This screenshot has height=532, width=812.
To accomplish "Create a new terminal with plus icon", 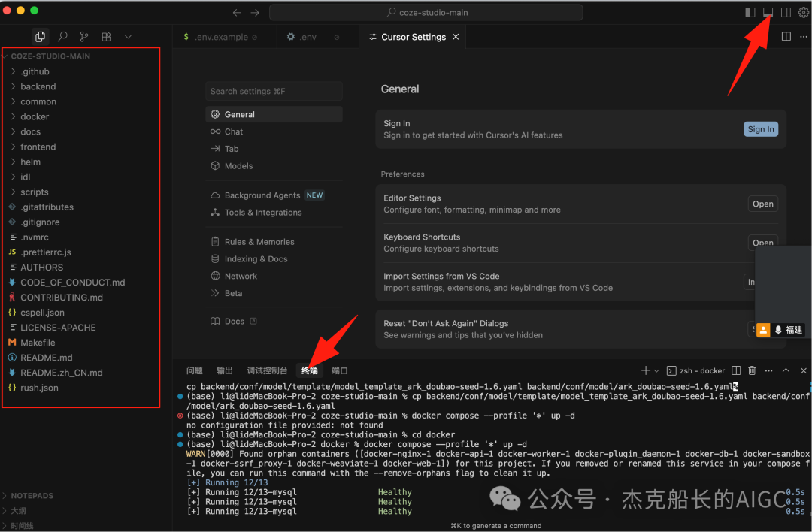I will 645,370.
